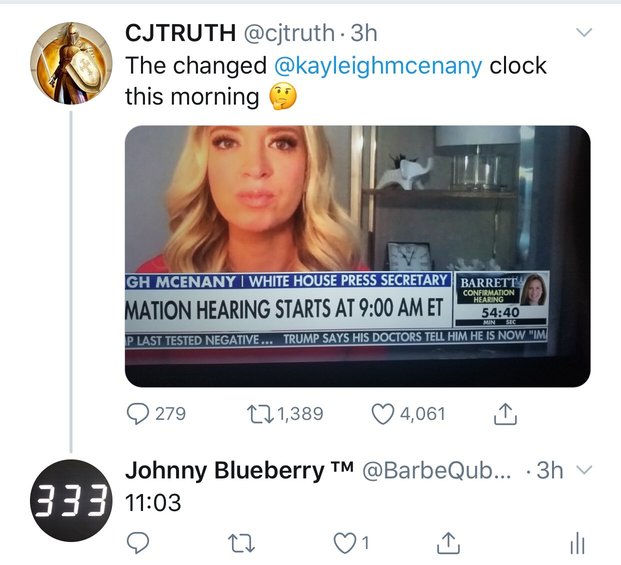Open CJTRUTH tweet options chevron

[x=584, y=32]
